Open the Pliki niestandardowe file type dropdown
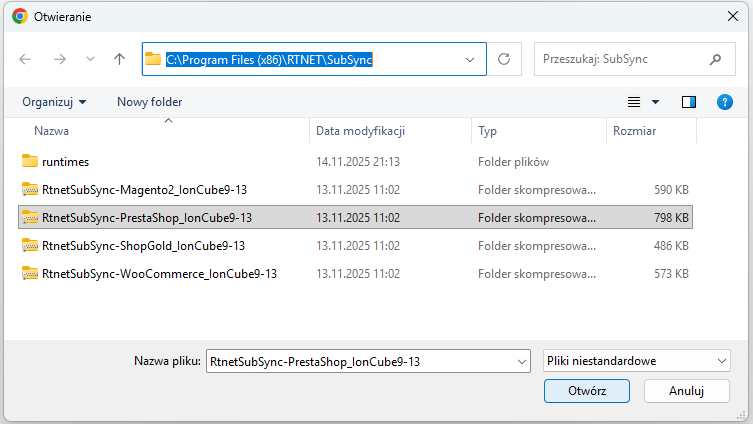This screenshot has height=424, width=753. point(636,361)
